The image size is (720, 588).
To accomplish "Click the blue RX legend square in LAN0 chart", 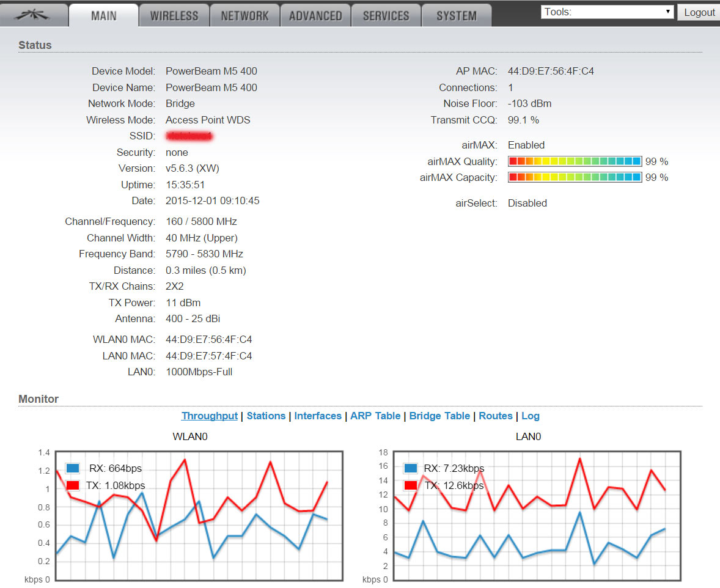I will coord(410,468).
